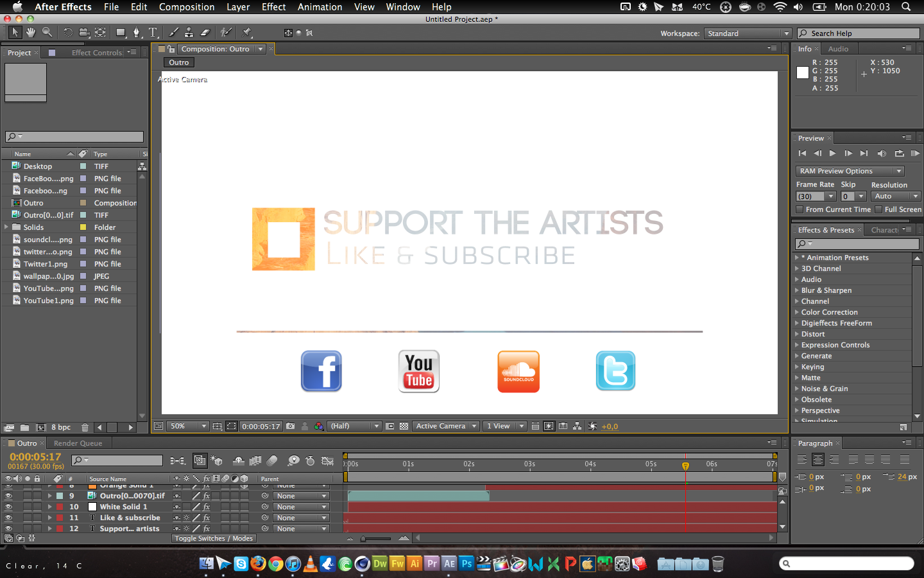Expand the Solids folder in Project panel
Viewport: 924px width, 578px height.
point(6,227)
